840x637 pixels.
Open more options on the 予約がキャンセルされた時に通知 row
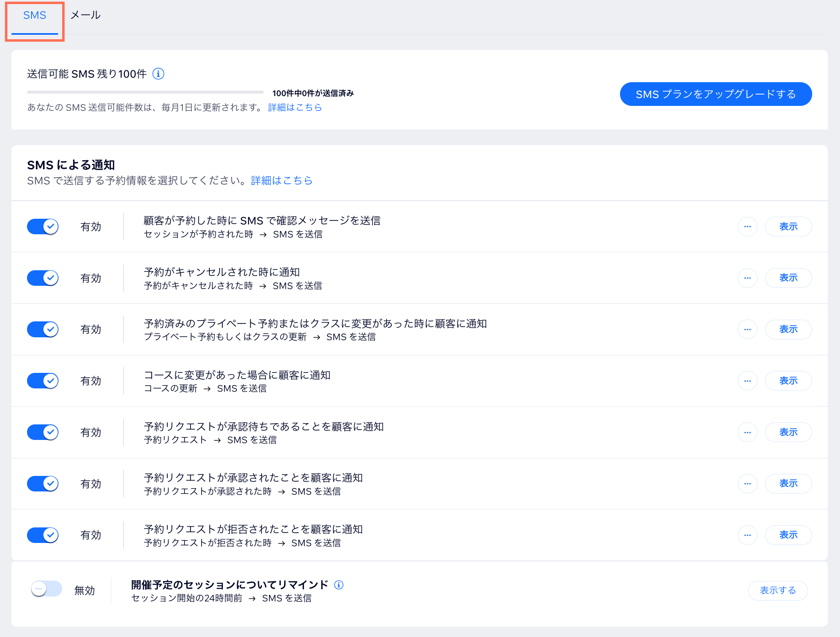[748, 278]
